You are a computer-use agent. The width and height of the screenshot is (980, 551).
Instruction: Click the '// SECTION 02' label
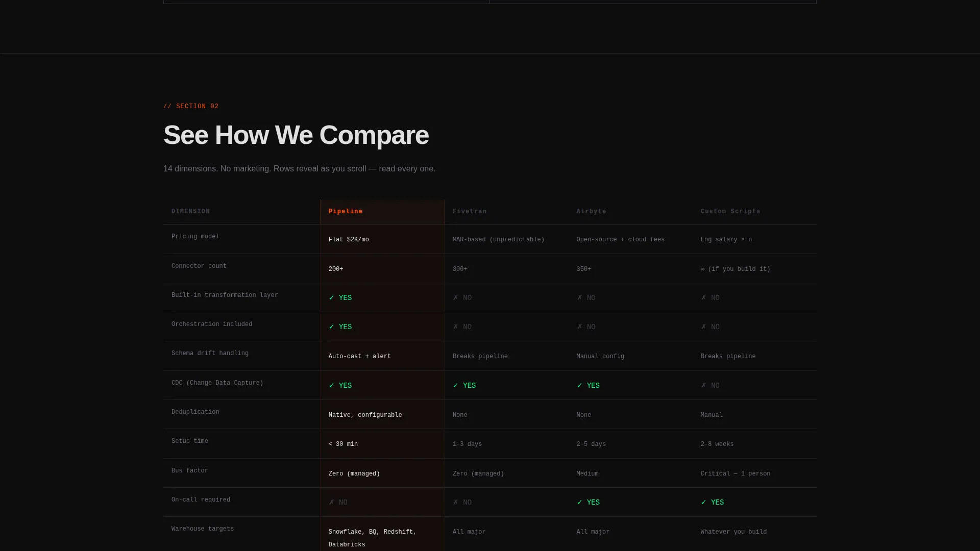coord(191,106)
